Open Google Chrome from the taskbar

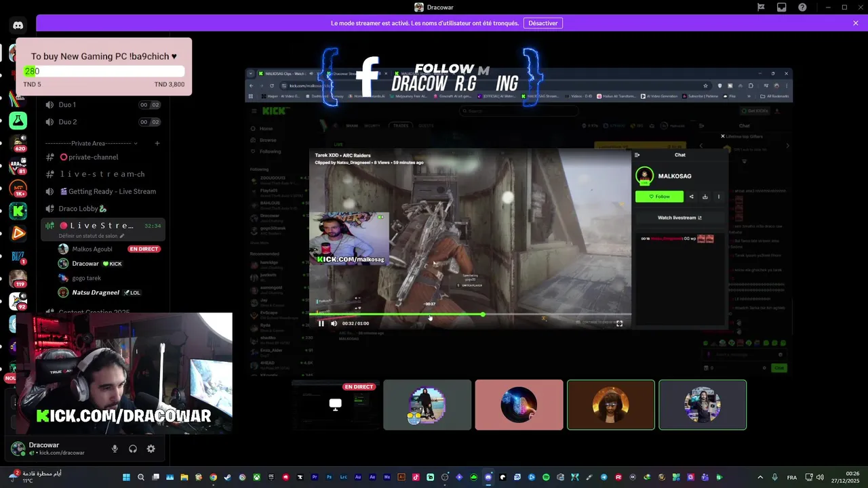tap(213, 477)
